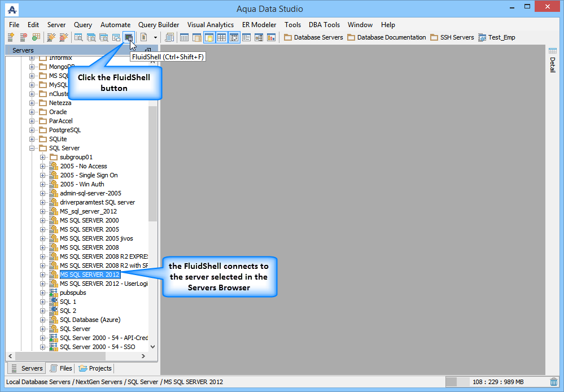Switch to the Projects tab
The height and width of the screenshot is (392, 564).
[95, 368]
